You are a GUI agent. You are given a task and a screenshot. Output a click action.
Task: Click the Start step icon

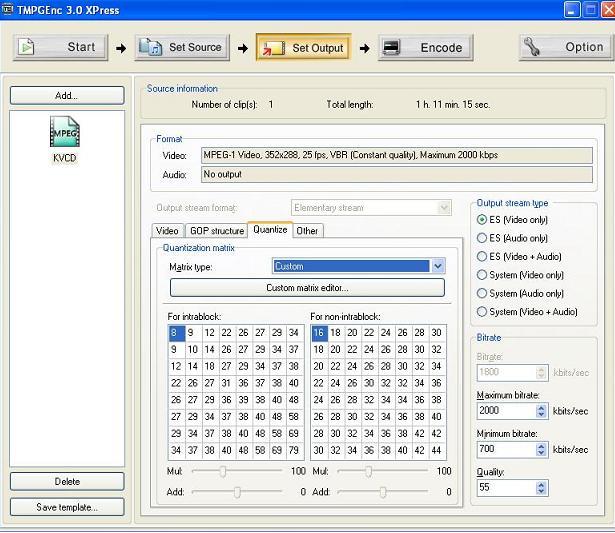coord(26,47)
